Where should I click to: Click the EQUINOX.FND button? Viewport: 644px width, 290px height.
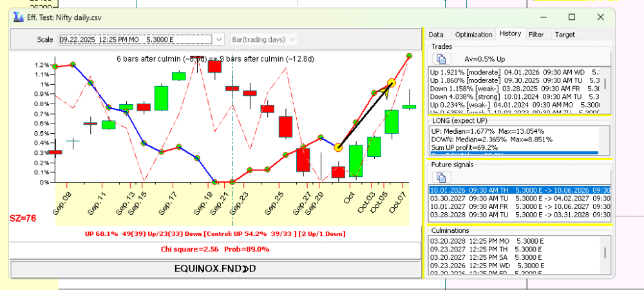[x=216, y=269]
